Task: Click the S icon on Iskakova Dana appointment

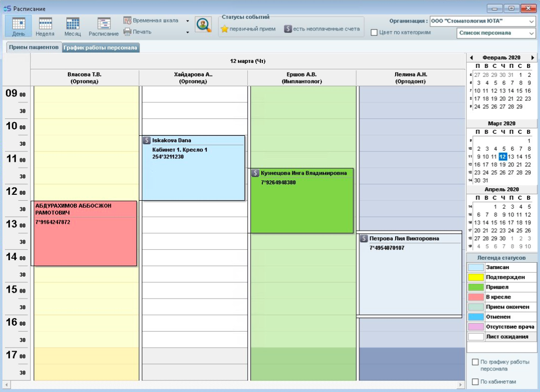Action: coord(147,140)
